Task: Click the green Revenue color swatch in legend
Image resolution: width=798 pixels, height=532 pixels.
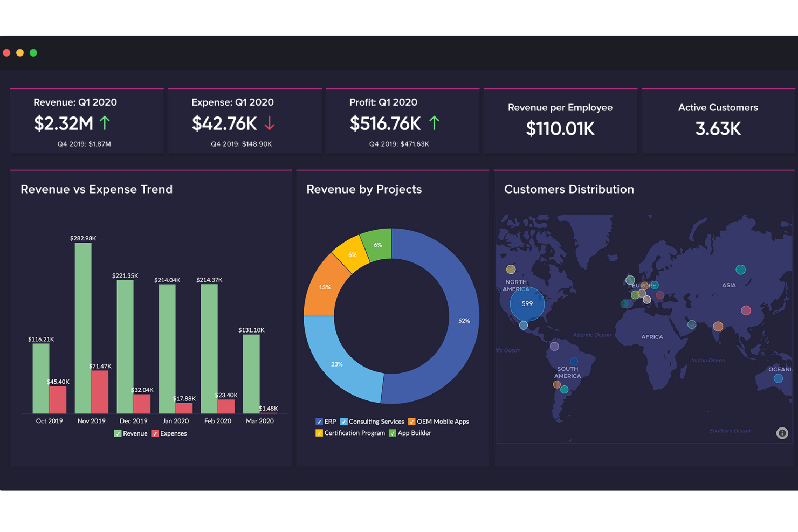Action: [x=118, y=433]
